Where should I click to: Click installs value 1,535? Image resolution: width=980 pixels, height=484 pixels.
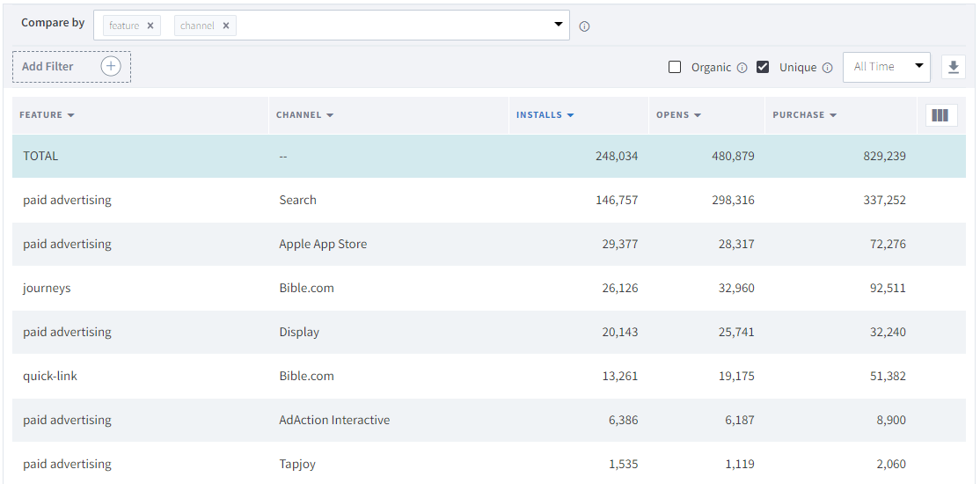623,464
